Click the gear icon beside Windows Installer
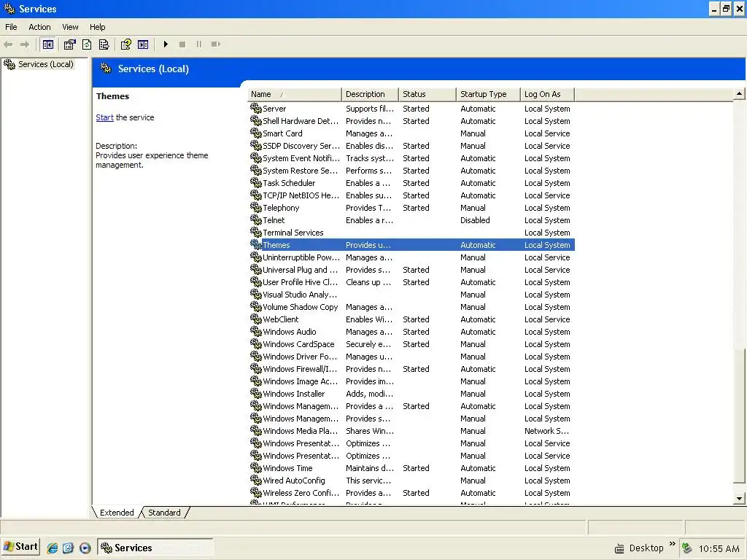 [256, 393]
